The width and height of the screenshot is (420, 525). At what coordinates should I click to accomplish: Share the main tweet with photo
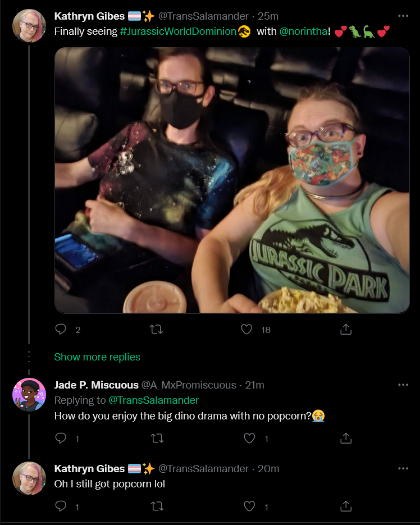346,330
